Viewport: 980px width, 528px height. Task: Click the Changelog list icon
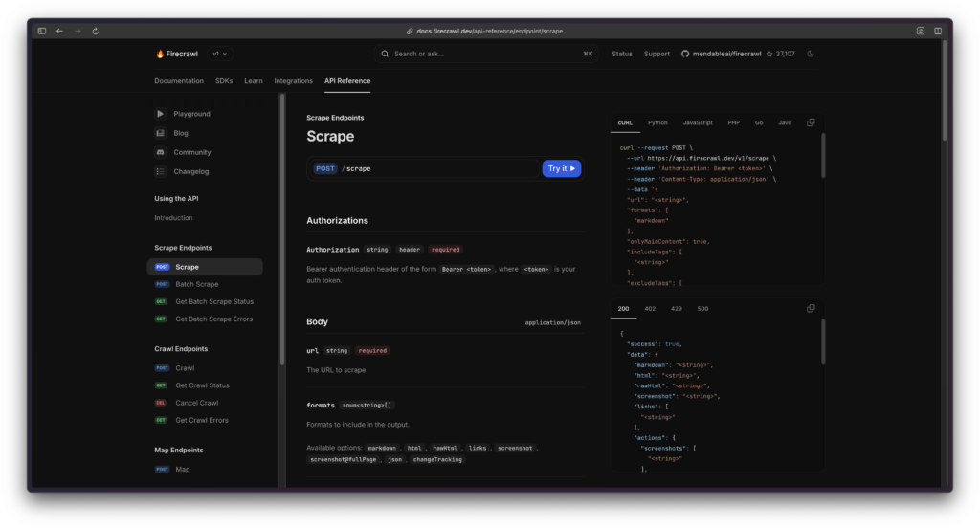(x=160, y=172)
